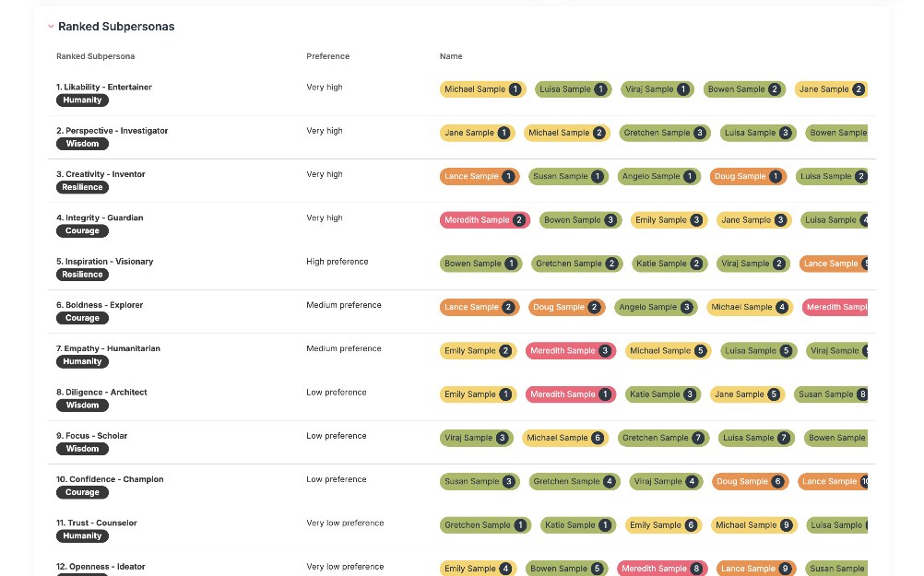Click Lance Sample chip in Boldness row

pyautogui.click(x=480, y=308)
